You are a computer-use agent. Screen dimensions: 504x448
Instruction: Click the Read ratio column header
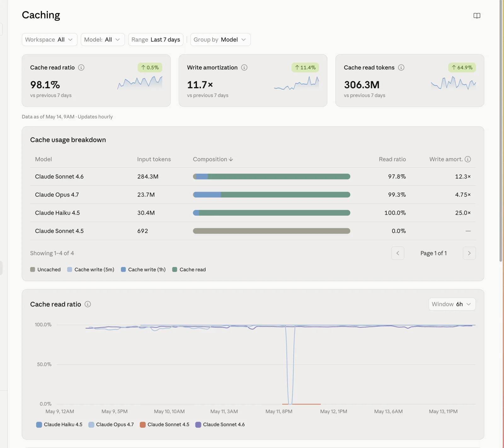[392, 159]
